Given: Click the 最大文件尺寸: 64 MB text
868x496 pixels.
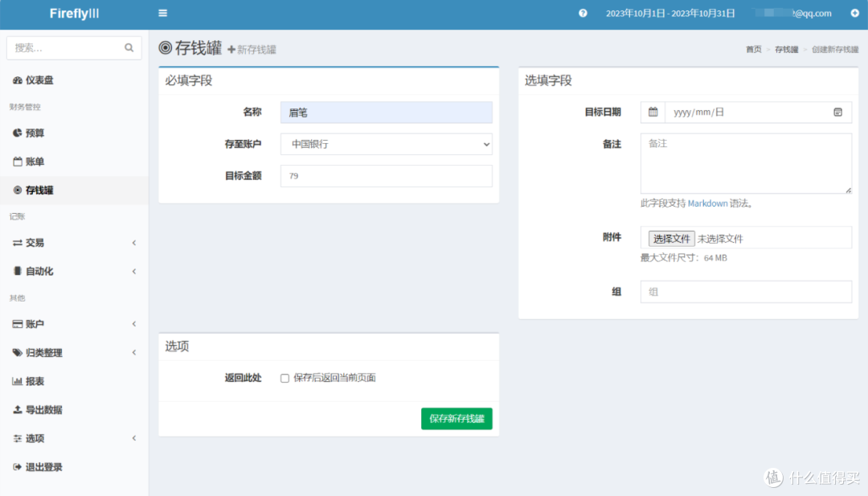Looking at the screenshot, I should (684, 257).
